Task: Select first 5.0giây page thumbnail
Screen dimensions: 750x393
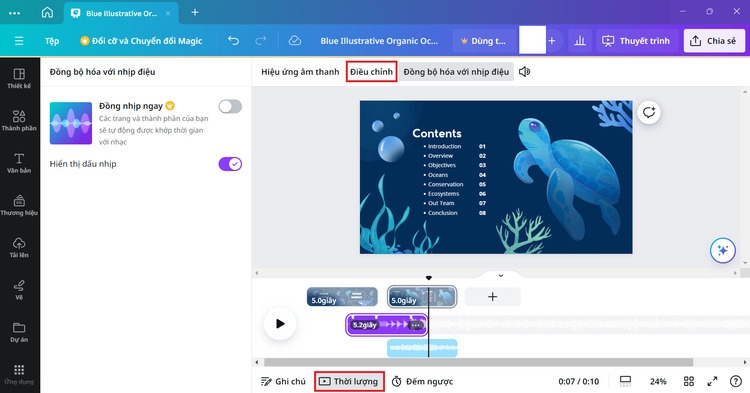Action: click(342, 297)
